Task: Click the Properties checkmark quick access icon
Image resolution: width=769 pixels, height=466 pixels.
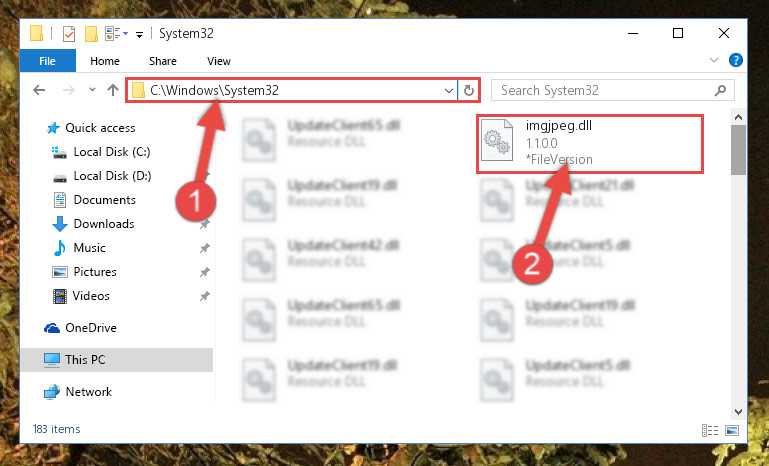Action: point(69,33)
